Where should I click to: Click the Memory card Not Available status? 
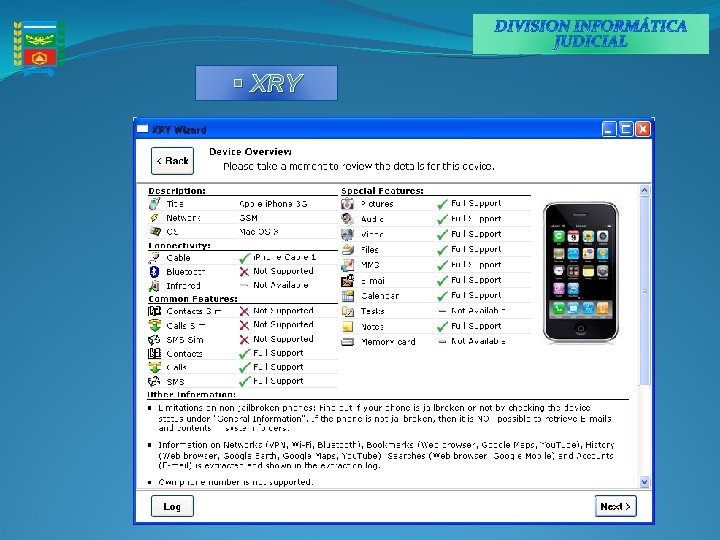[x=478, y=341]
